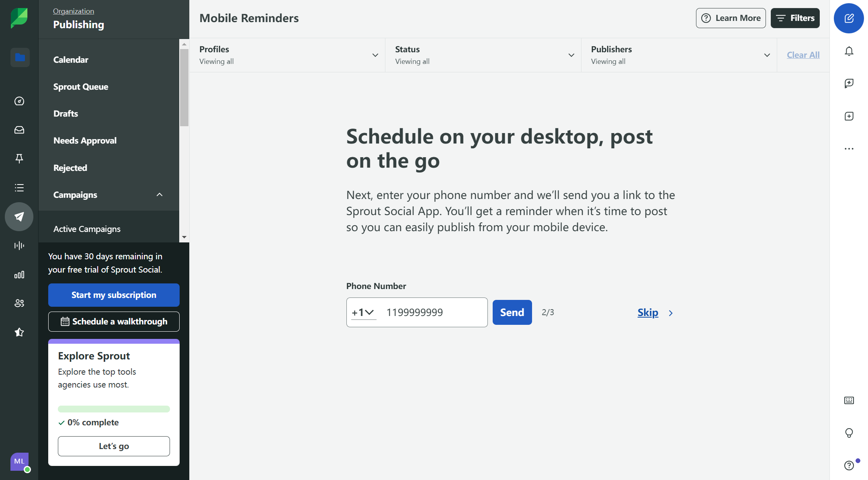Viewport: 868px width, 480px height.
Task: Expand the Profiles filter dropdown
Action: coord(287,55)
